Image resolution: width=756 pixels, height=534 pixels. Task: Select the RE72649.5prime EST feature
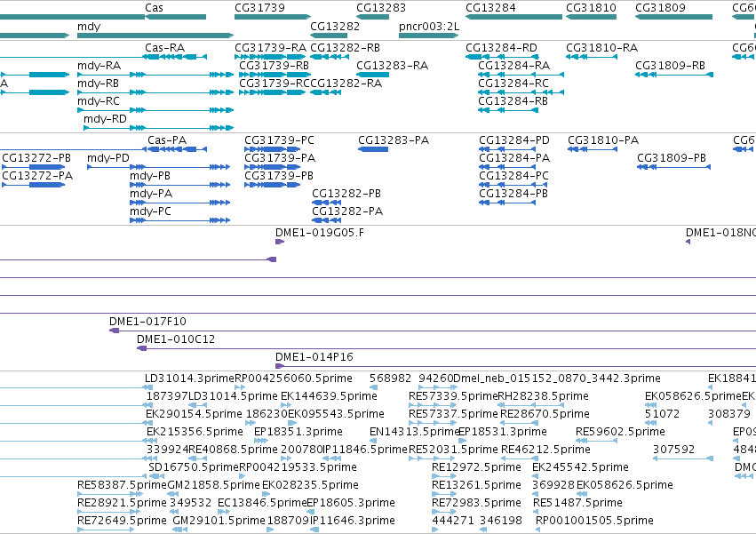pyautogui.click(x=106, y=530)
